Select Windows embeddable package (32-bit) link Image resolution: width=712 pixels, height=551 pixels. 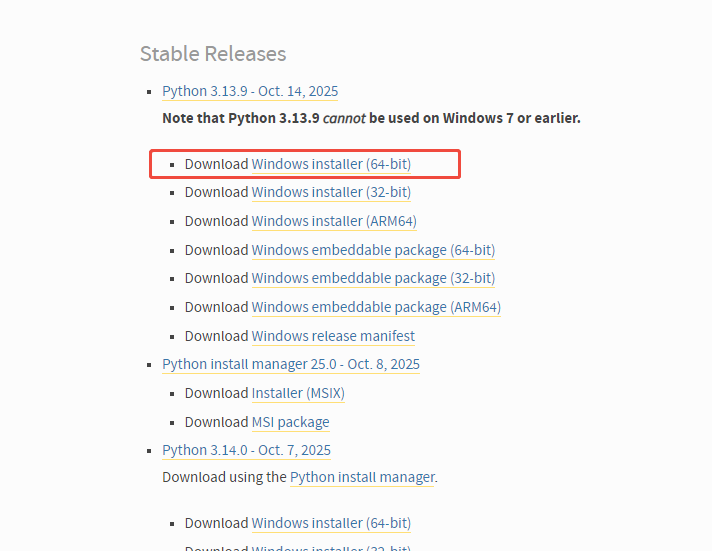tap(373, 278)
